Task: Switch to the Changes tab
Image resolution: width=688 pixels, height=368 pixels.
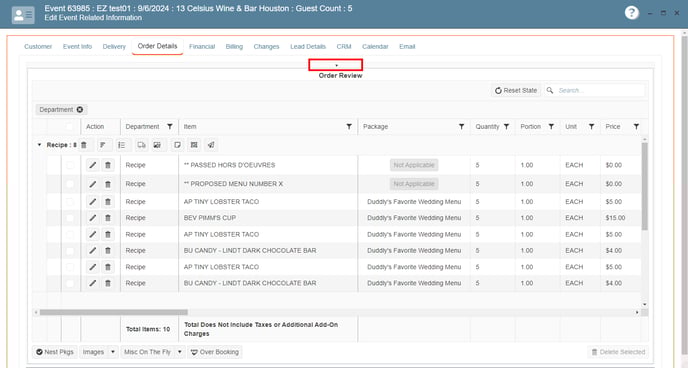Action: click(x=266, y=46)
